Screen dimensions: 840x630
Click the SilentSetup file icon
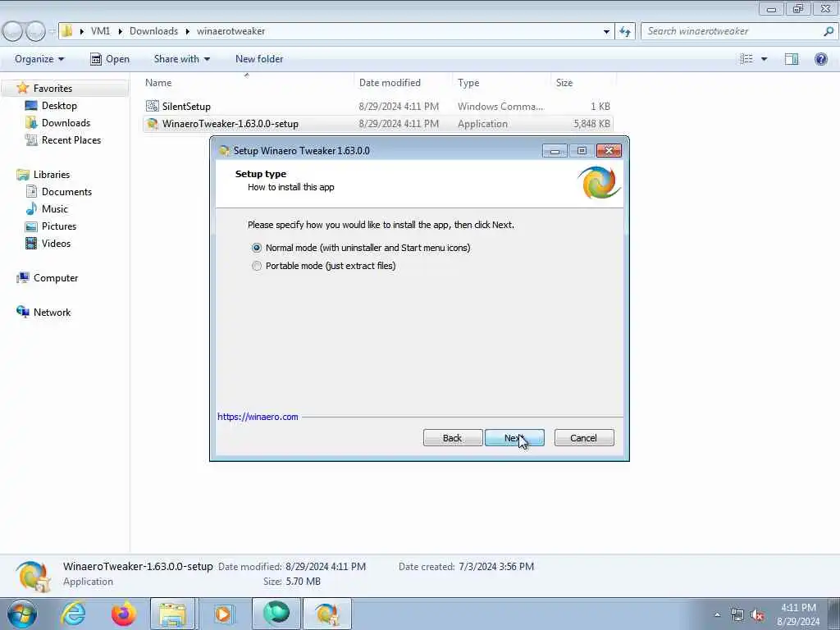(x=152, y=106)
